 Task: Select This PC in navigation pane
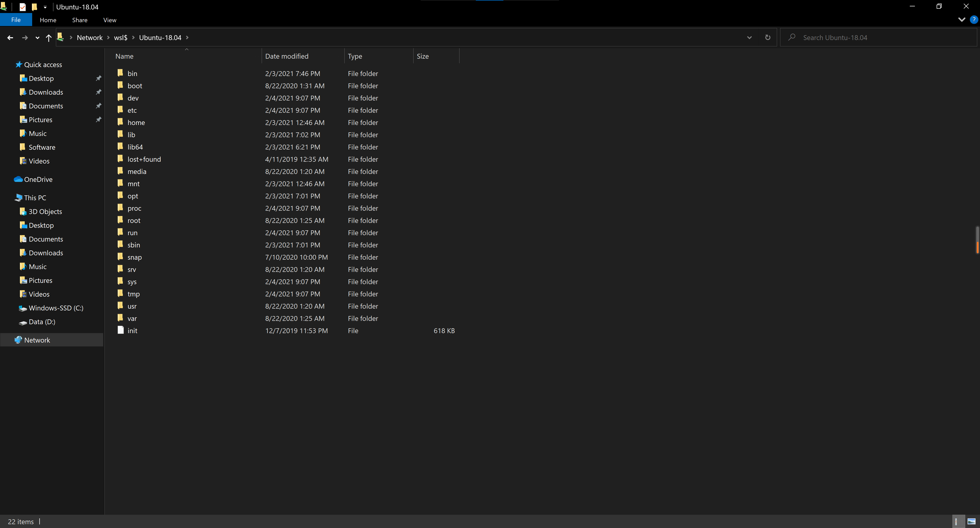tap(35, 198)
